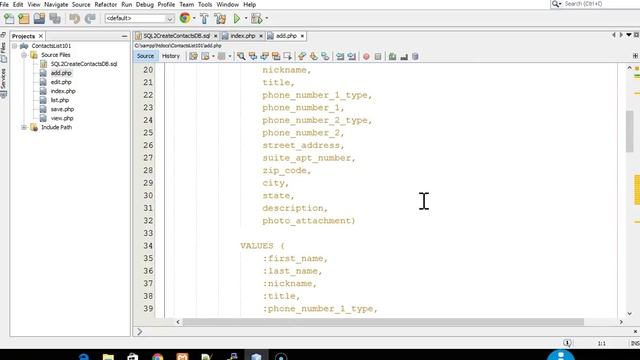This screenshot has height=360, width=640.
Task: Select list.php in Projects tree
Action: click(x=60, y=100)
